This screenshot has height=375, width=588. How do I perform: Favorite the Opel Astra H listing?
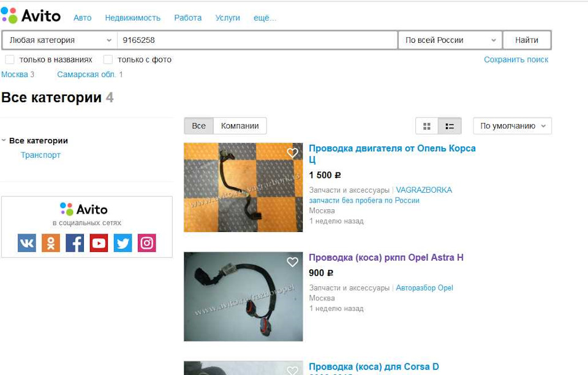point(293,262)
